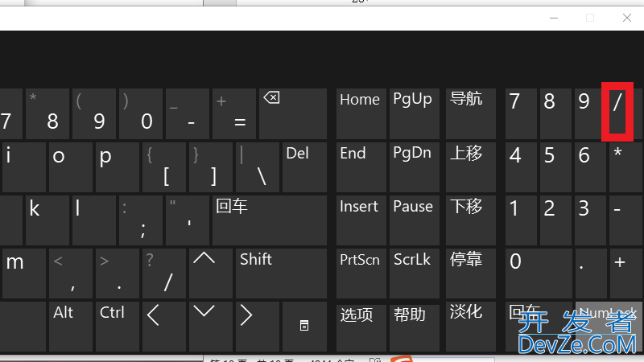Screen dimensions: 644x362
Task: Click the large 回车 key beside the quote key
Action: click(x=270, y=220)
